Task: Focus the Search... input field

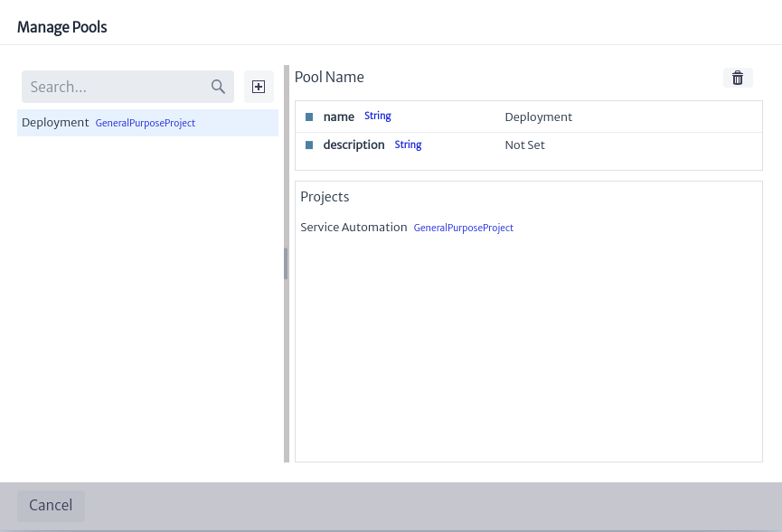Action: (x=127, y=87)
